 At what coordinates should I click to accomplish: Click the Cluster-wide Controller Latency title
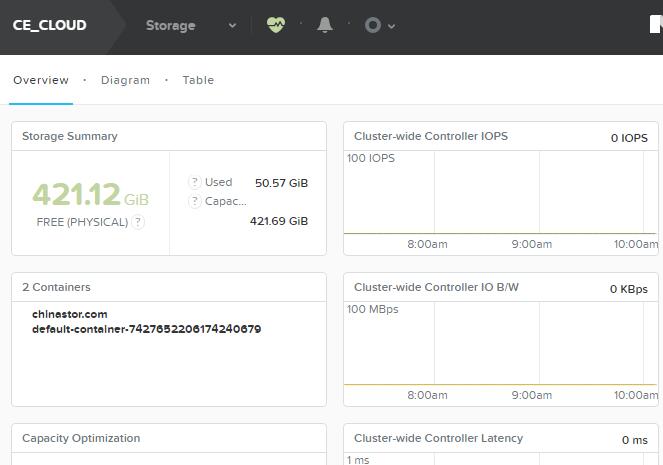438,438
